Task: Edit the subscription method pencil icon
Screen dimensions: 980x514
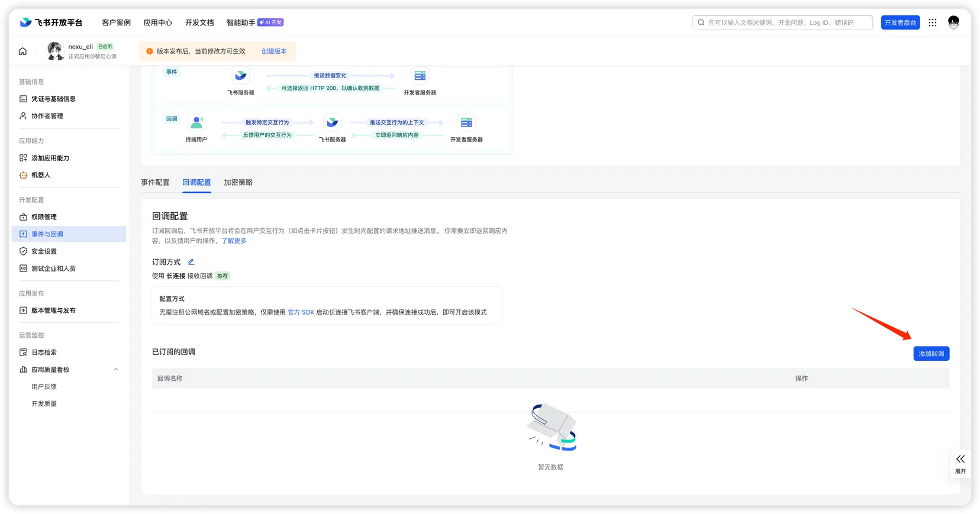Action: [x=191, y=261]
